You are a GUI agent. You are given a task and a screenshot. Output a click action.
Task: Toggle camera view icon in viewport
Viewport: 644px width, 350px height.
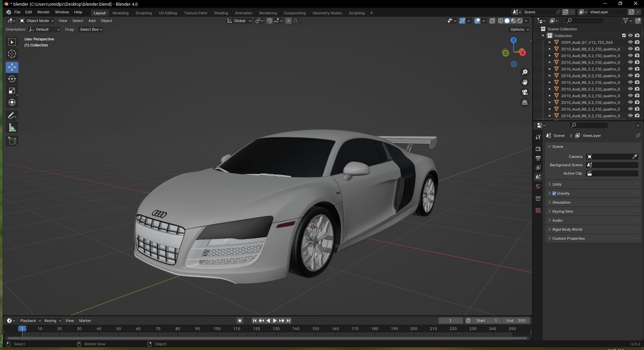click(525, 92)
